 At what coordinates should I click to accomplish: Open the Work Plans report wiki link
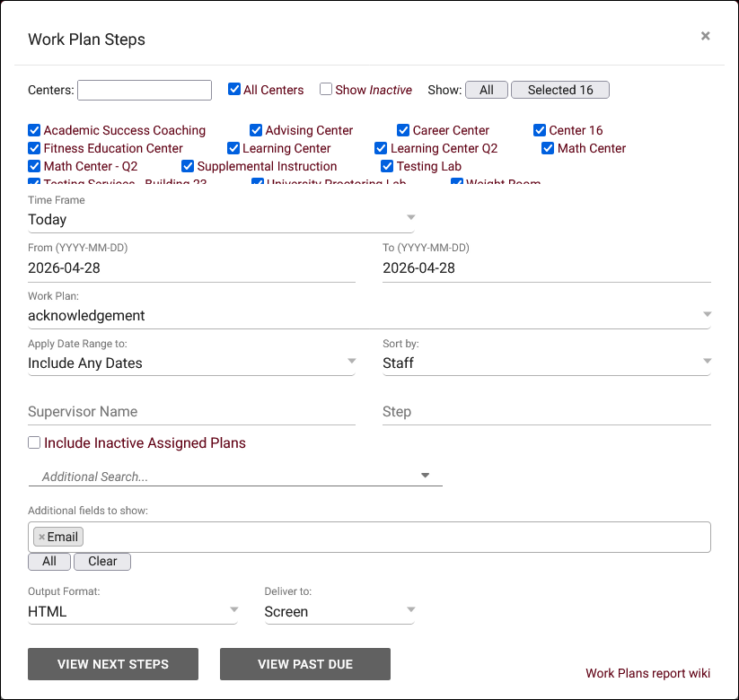click(x=647, y=673)
